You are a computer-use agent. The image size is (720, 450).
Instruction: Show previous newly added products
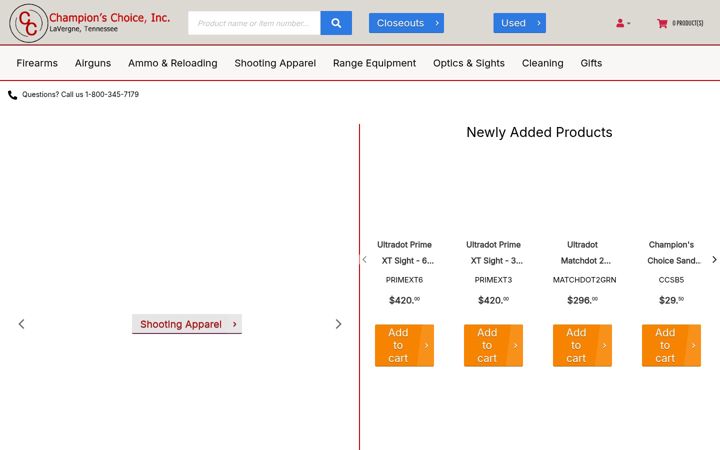(x=365, y=259)
